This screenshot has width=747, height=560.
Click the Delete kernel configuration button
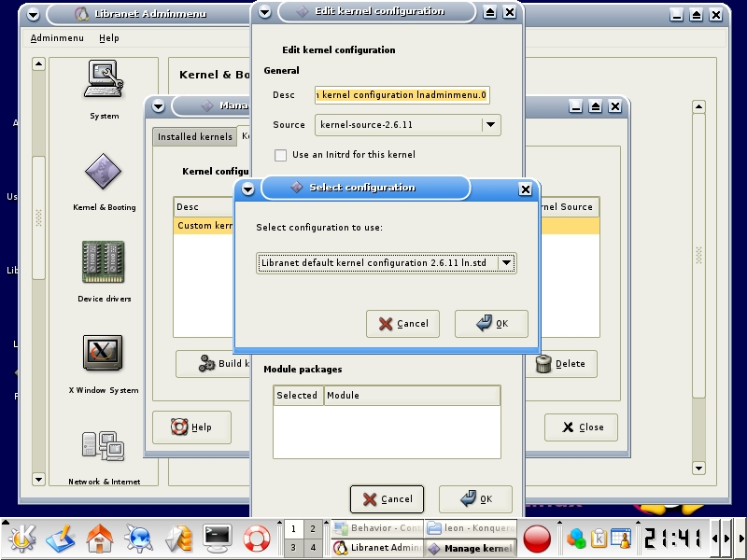click(560, 364)
